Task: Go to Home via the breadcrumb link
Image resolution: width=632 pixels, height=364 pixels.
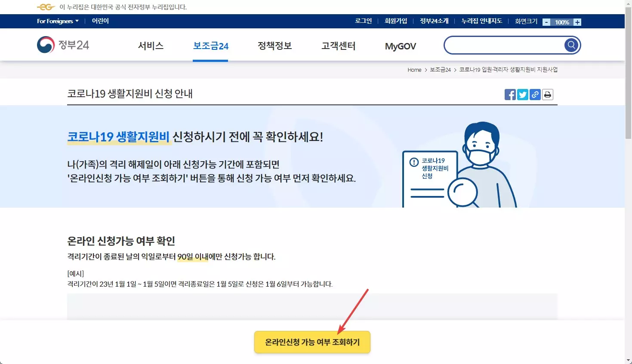Action: coord(414,70)
